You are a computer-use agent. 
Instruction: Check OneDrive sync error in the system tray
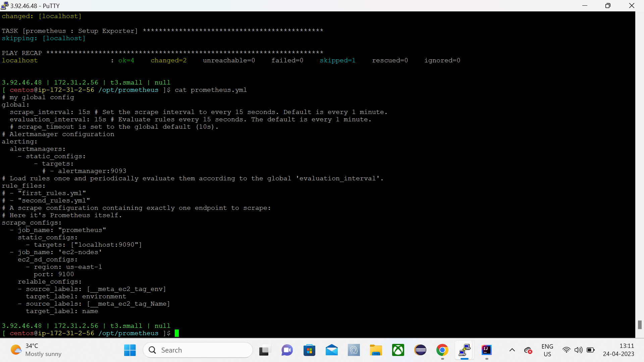point(528,350)
